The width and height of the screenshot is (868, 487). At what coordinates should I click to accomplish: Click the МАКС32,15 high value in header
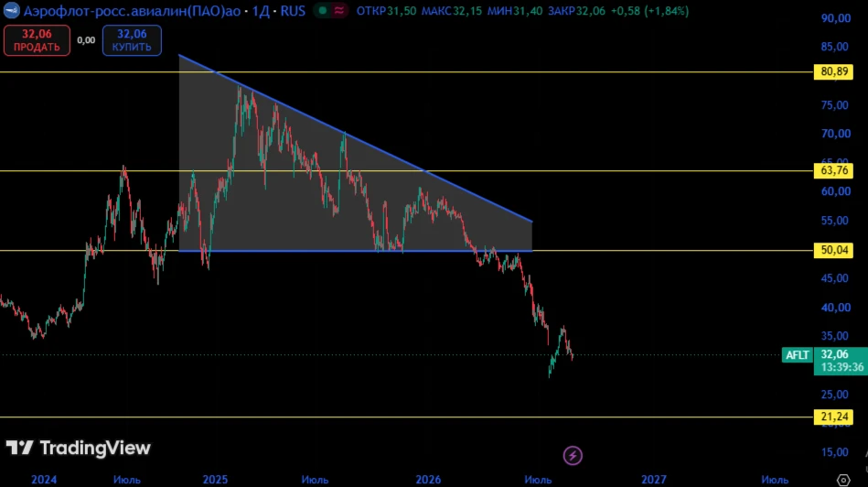452,11
